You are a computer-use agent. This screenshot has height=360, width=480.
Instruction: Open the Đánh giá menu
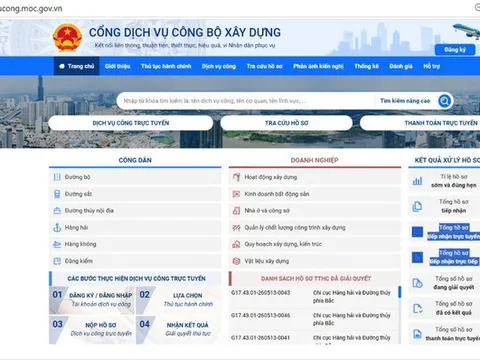(401, 66)
